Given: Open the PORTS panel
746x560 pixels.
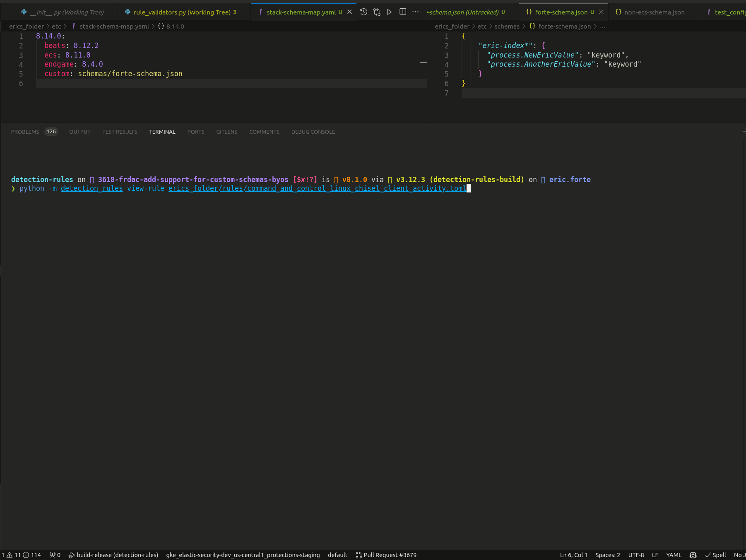Looking at the screenshot, I should 196,132.
